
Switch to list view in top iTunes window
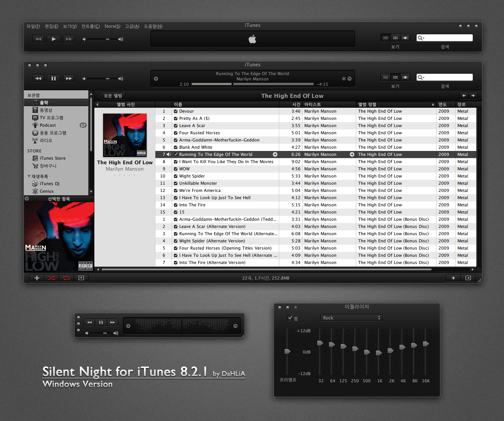[x=385, y=38]
